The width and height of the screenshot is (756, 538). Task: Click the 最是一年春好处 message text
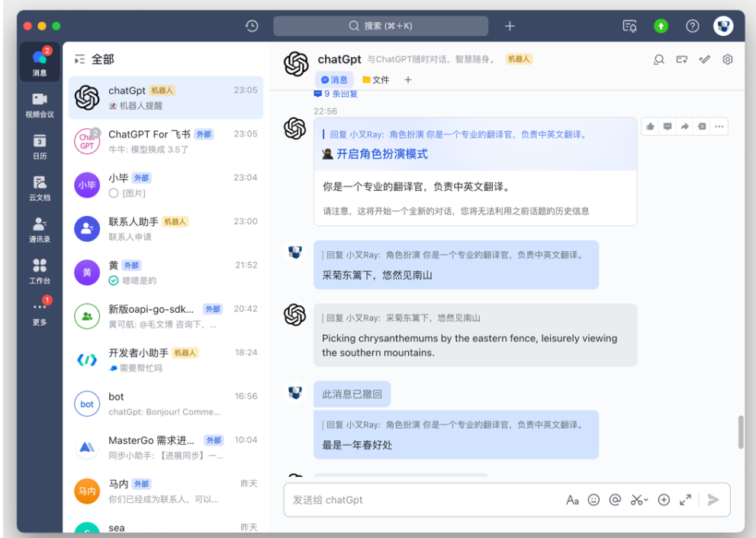point(357,445)
